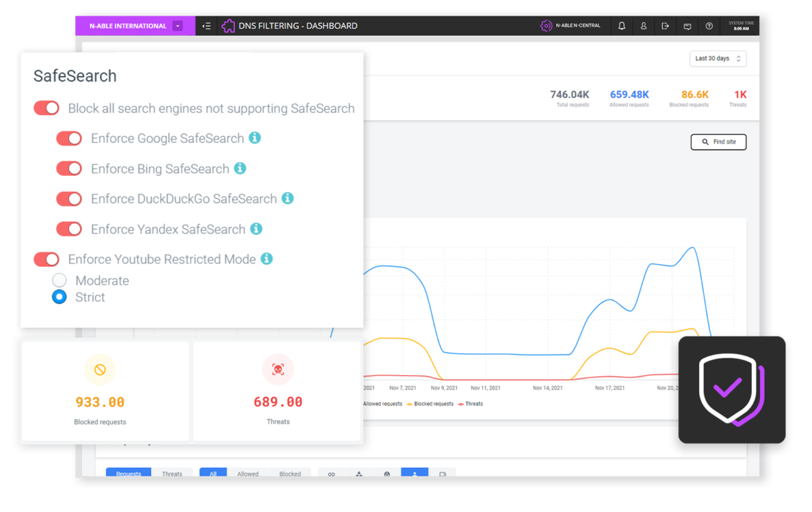Click the device icon view button

coord(443,473)
